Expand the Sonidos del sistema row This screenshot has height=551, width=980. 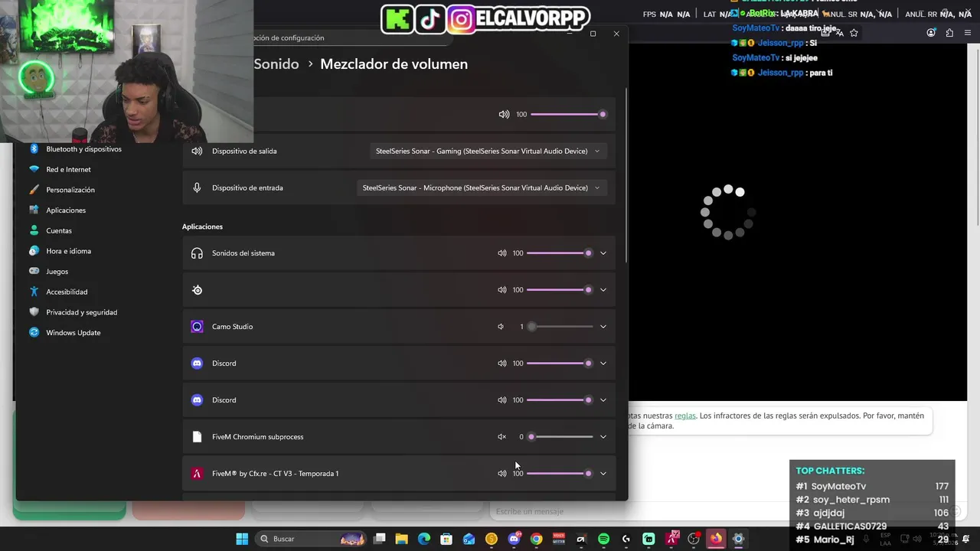[603, 253]
